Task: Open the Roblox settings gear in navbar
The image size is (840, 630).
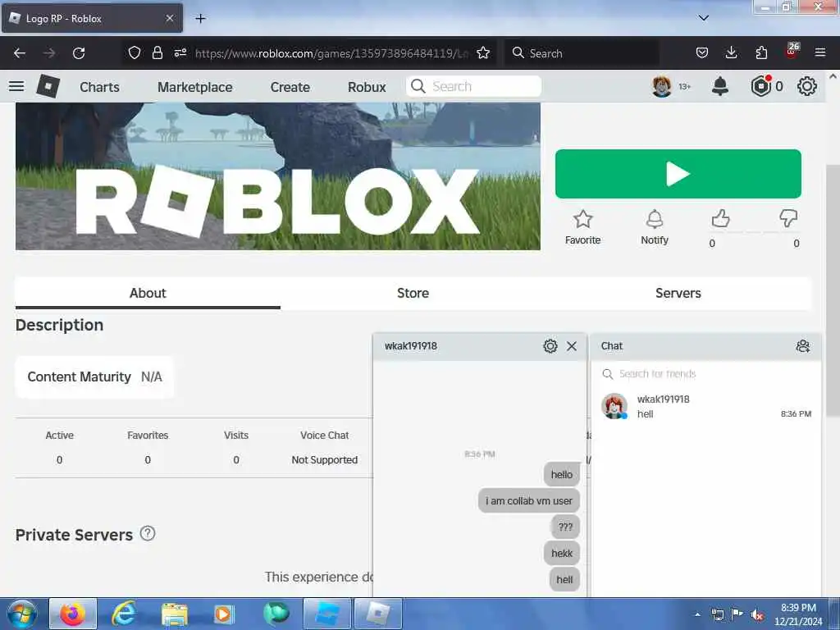Action: pyautogui.click(x=807, y=86)
